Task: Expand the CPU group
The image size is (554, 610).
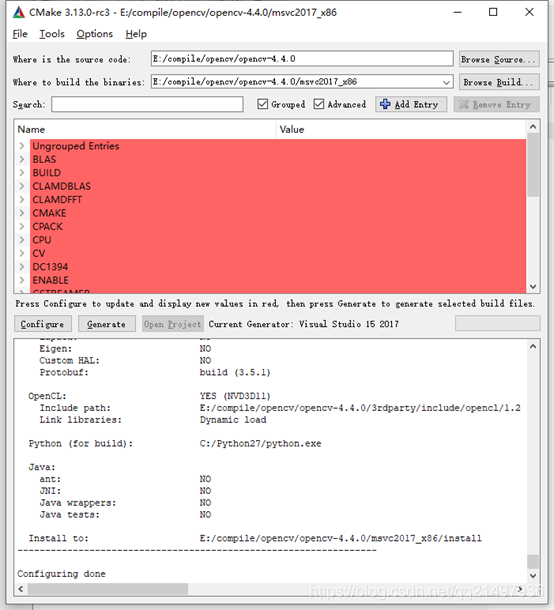Action: point(22,240)
